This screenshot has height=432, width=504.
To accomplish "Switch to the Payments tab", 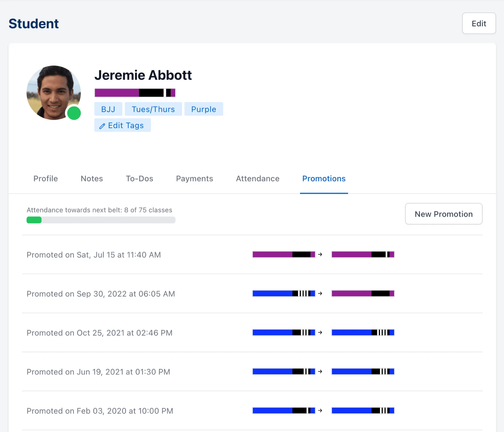I will [194, 179].
